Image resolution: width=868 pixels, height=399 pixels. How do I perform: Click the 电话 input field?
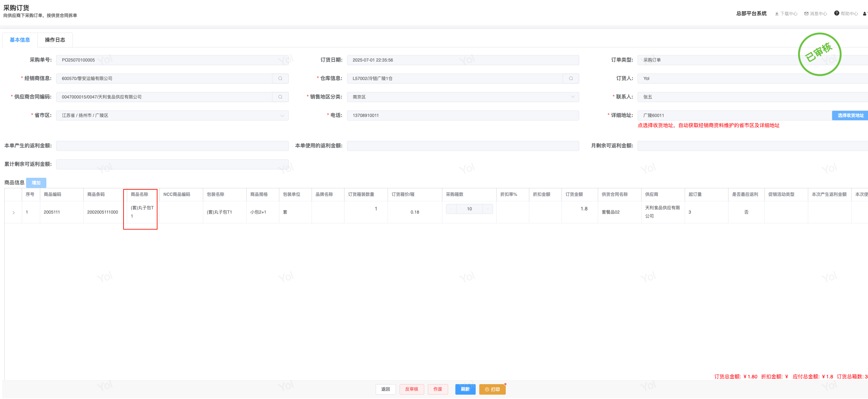coord(463,115)
